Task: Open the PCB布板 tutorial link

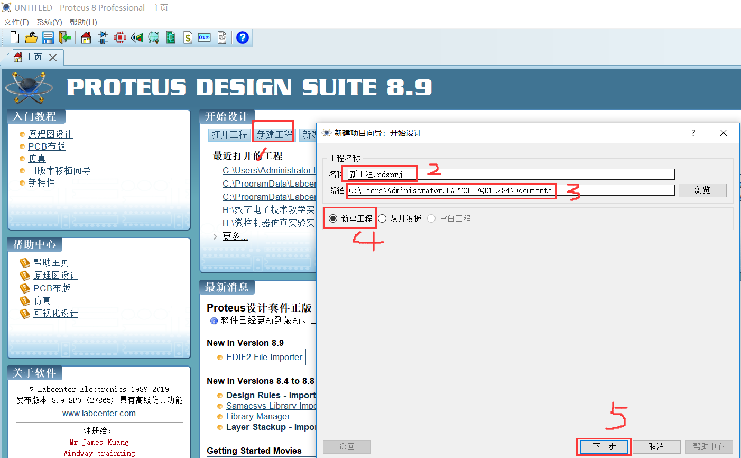Action: point(47,147)
